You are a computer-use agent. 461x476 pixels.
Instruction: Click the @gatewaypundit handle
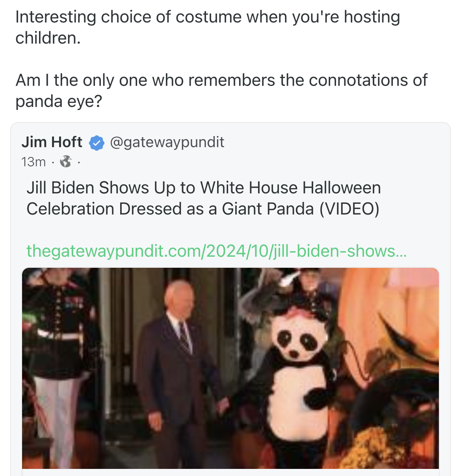(x=168, y=142)
